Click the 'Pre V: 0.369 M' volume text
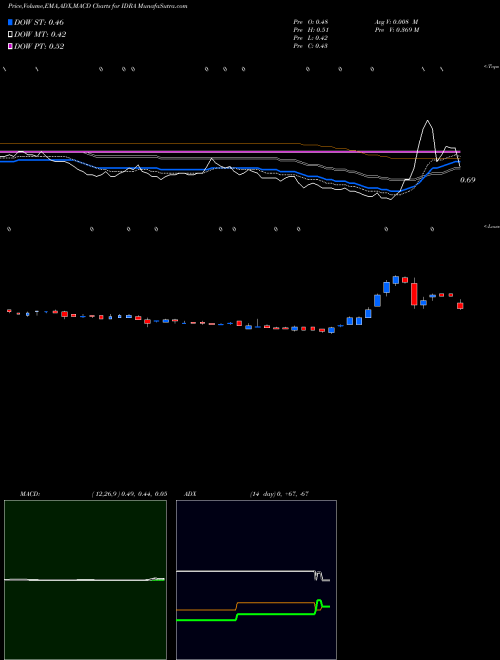This screenshot has width=500, height=660. 397,30
